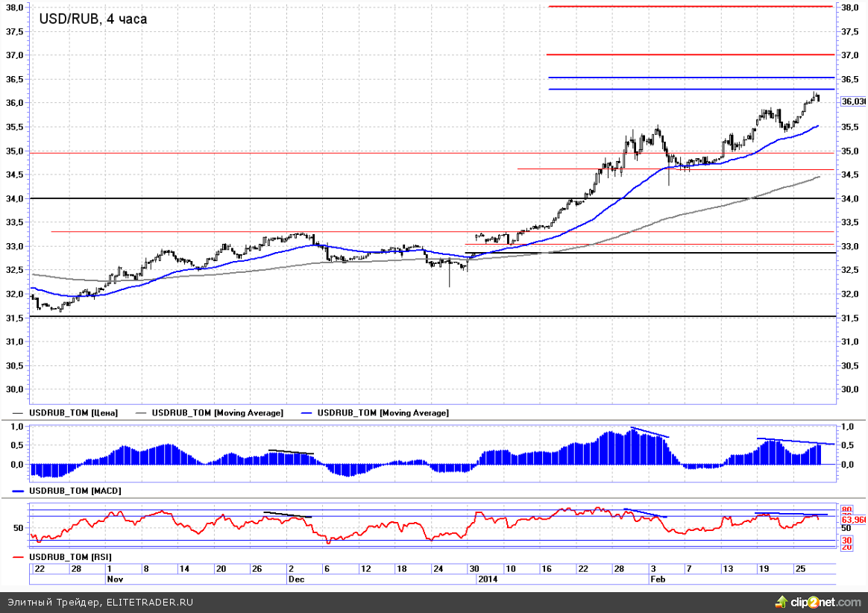The height and width of the screenshot is (613, 868).
Task: Select the 2014 year marker on timeline
Action: pos(488,579)
